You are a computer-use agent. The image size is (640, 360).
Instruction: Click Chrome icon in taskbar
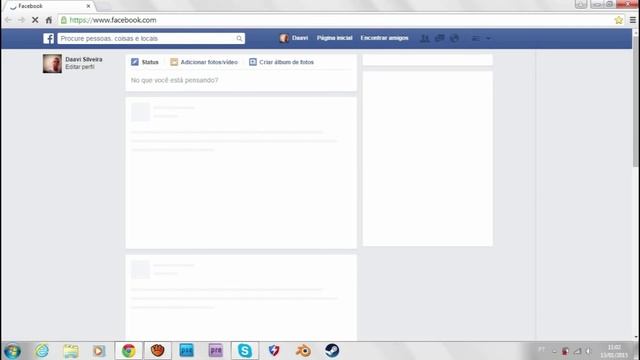[129, 351]
